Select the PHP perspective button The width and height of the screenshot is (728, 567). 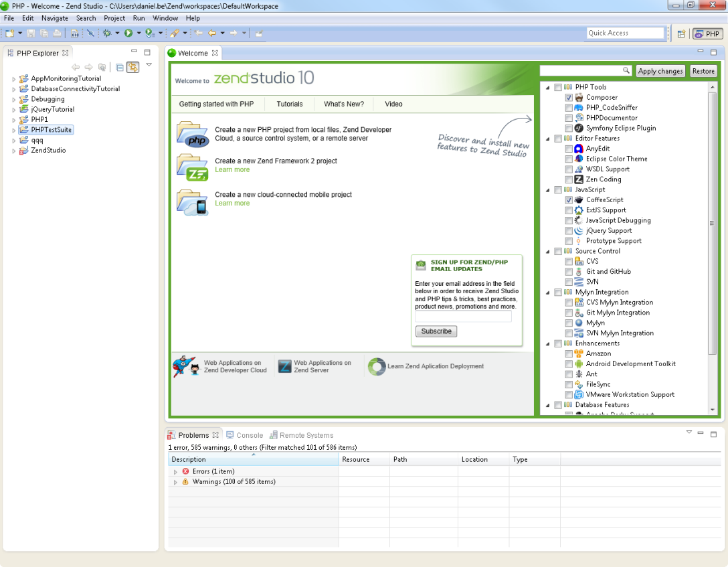click(x=707, y=33)
